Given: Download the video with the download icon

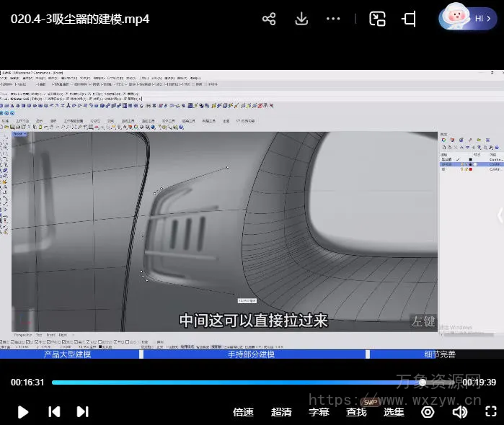Looking at the screenshot, I should [302, 19].
